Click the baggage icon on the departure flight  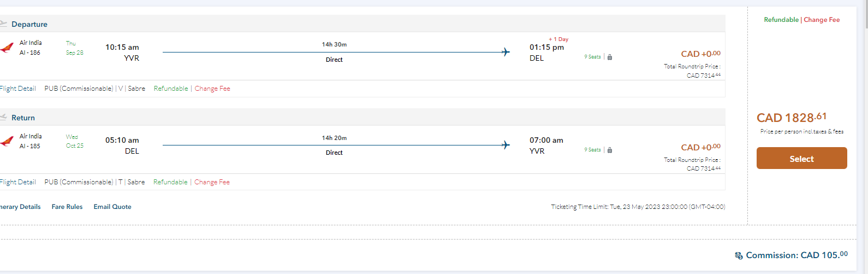(x=610, y=57)
